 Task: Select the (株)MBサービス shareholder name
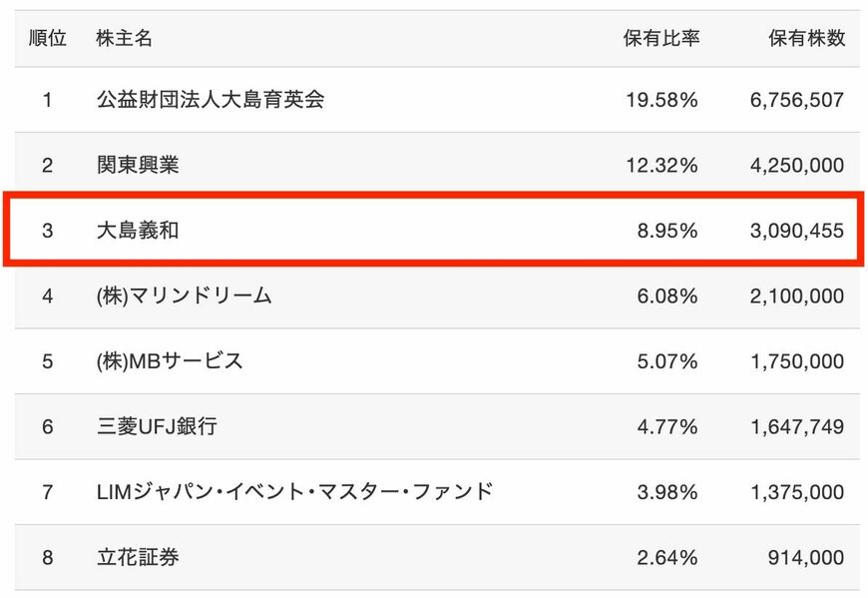170,361
